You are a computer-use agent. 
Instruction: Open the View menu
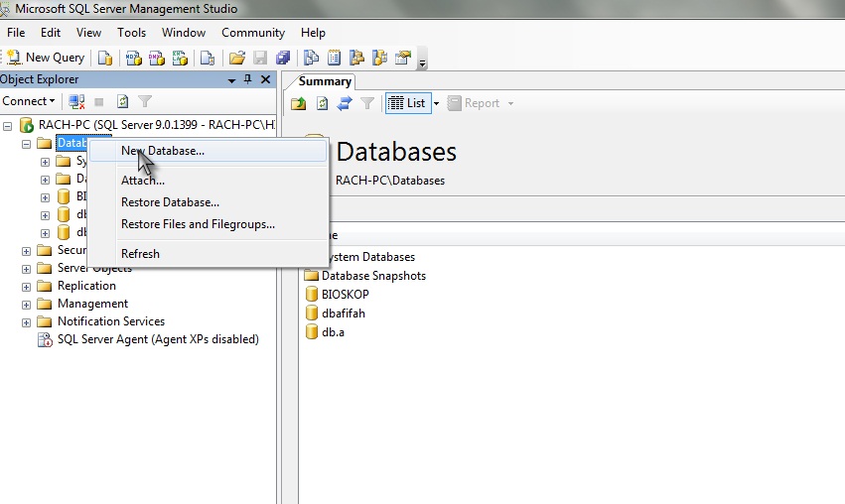coord(89,33)
